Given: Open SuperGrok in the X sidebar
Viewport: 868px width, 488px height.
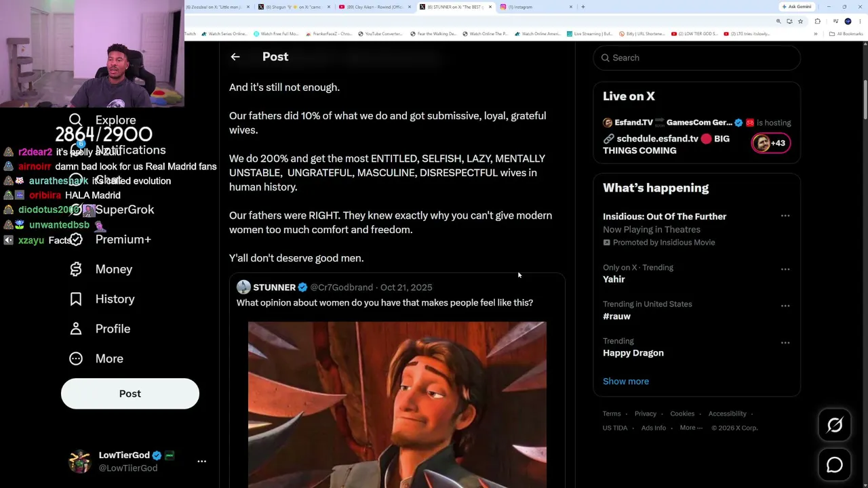Looking at the screenshot, I should pyautogui.click(x=112, y=209).
